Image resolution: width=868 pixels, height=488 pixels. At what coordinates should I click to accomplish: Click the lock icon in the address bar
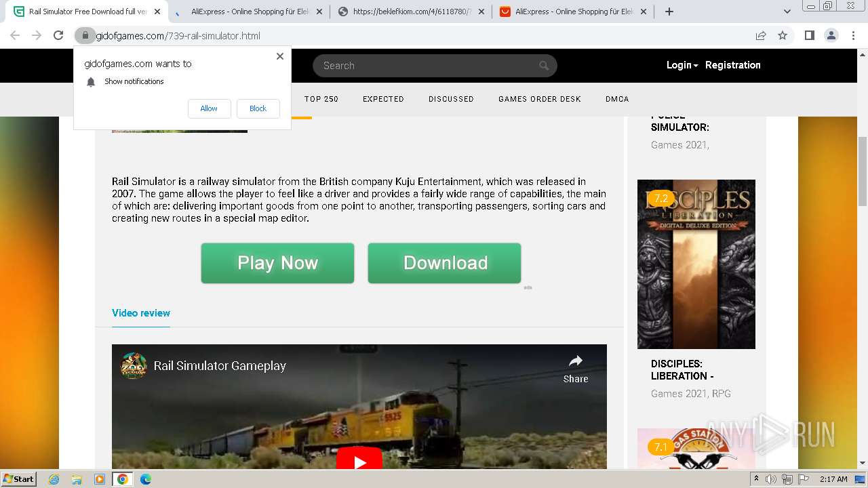(x=85, y=35)
